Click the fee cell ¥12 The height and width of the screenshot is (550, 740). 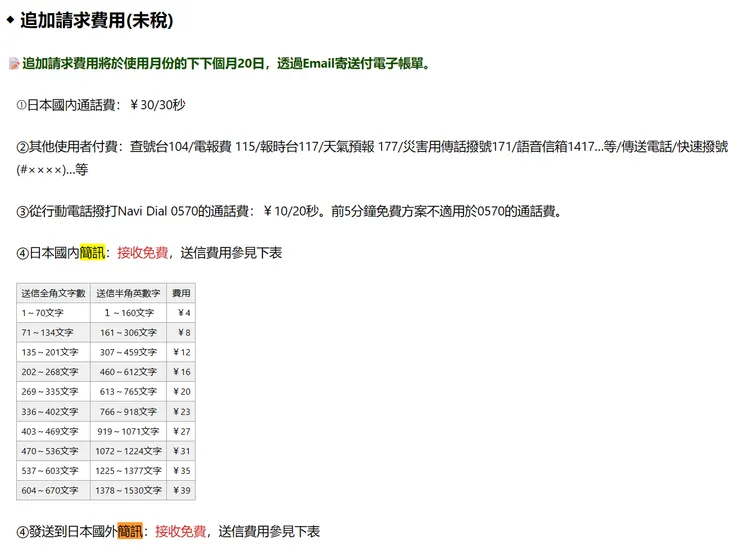click(x=181, y=352)
